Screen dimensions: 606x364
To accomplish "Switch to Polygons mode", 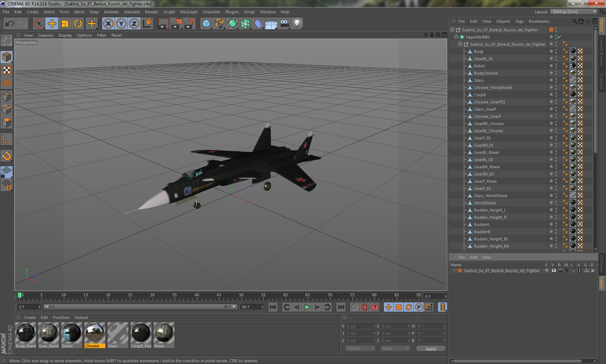I will [7, 123].
